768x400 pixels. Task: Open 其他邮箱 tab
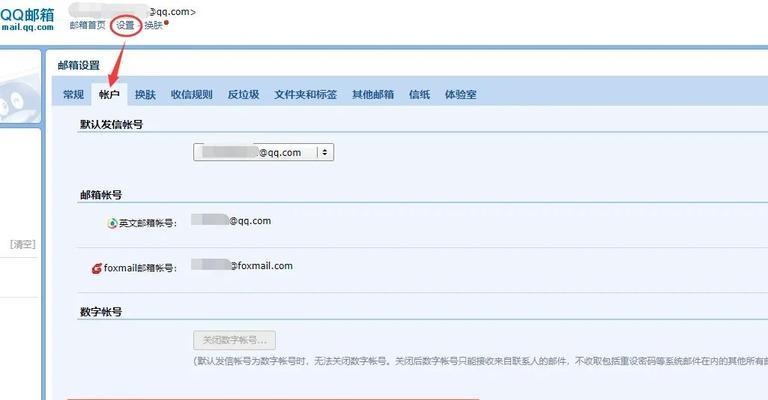click(373, 94)
